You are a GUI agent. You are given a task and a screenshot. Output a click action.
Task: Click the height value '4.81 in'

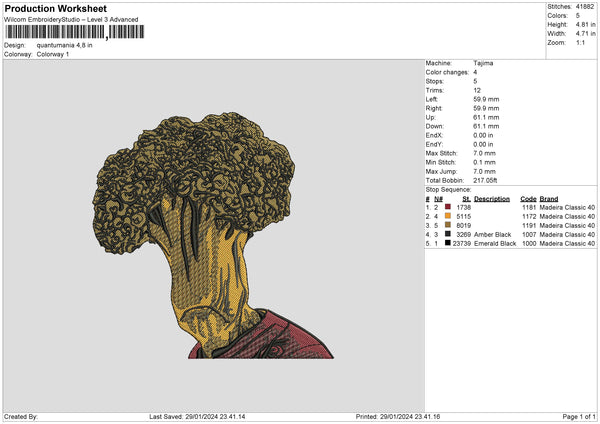coord(585,24)
